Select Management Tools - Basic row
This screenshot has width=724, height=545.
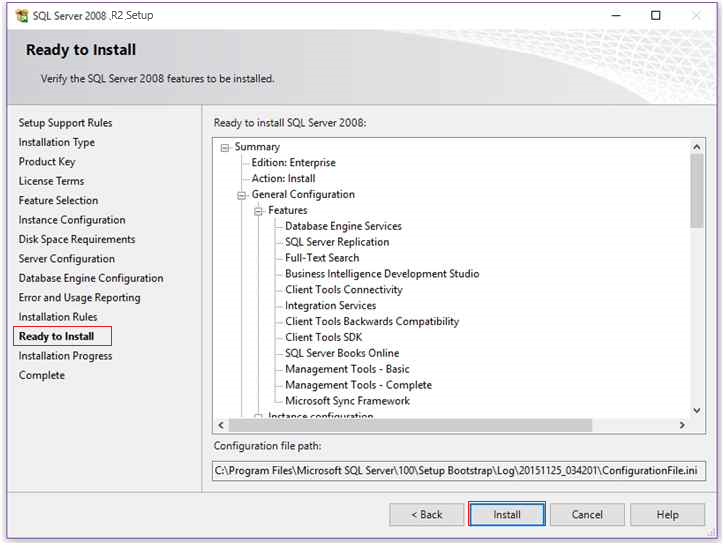pos(347,369)
